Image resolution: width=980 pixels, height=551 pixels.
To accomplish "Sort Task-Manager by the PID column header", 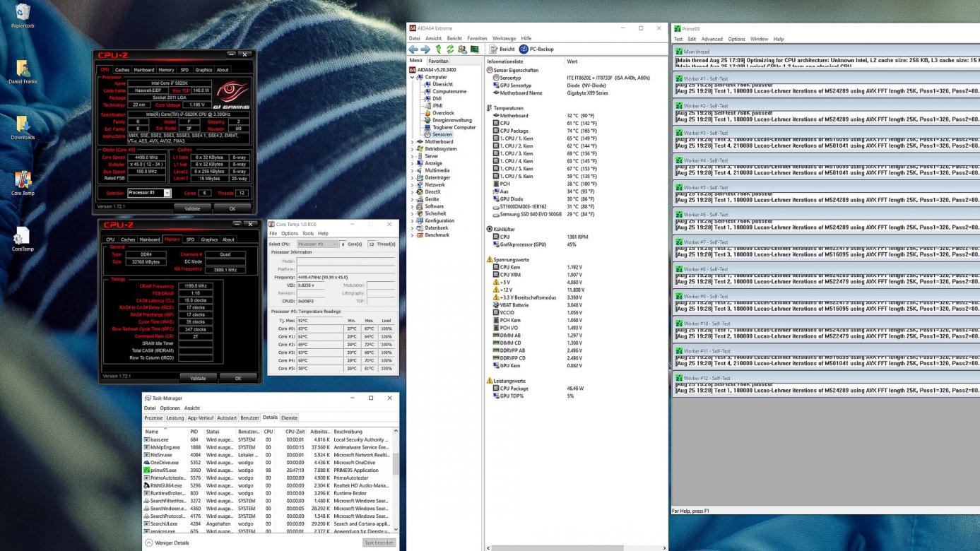I will click(194, 431).
